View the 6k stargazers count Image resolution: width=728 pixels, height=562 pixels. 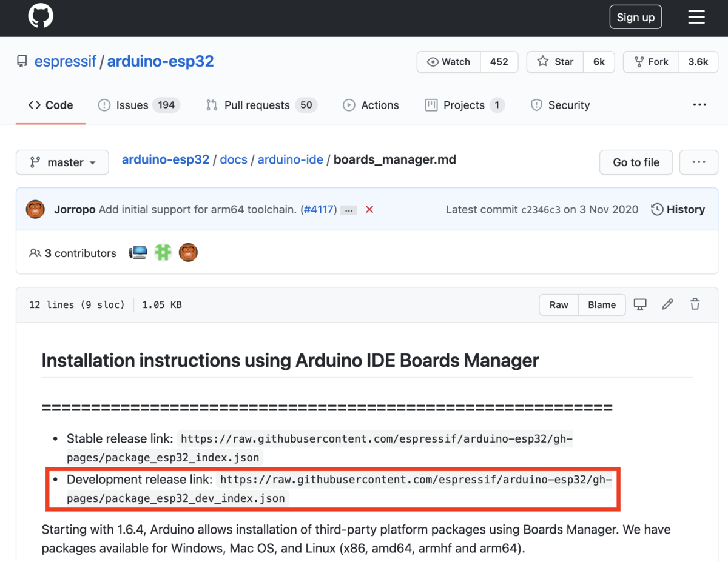coord(599,62)
